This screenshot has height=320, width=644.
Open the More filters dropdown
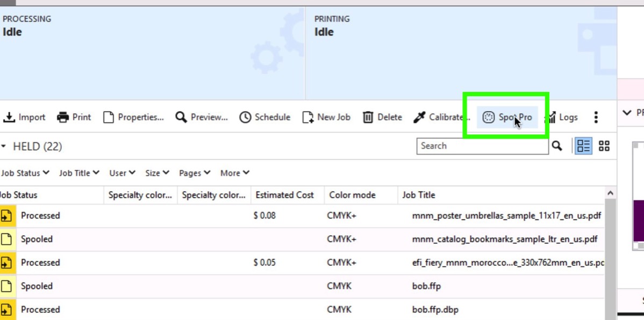[x=235, y=173]
